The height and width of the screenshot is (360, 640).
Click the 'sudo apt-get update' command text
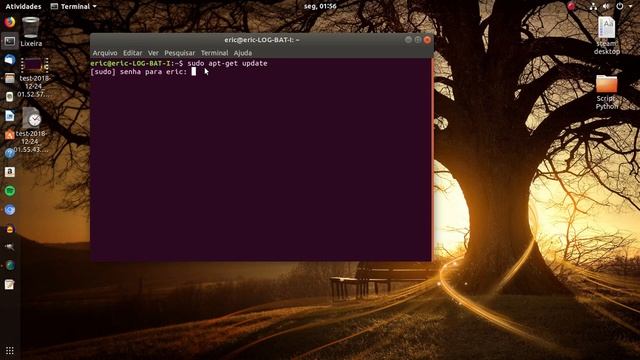pos(227,63)
